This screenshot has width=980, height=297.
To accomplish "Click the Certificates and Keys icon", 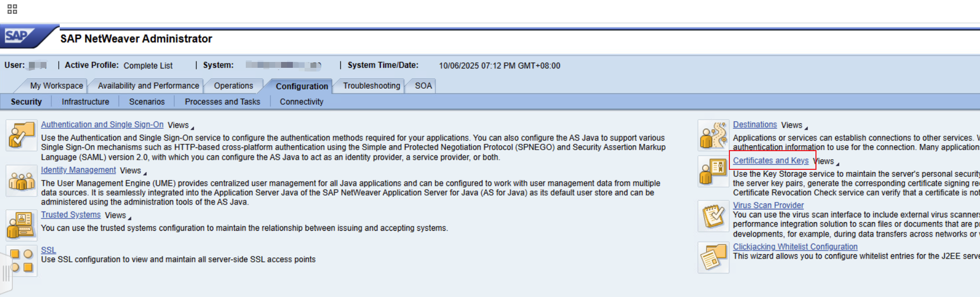I will click(x=713, y=171).
